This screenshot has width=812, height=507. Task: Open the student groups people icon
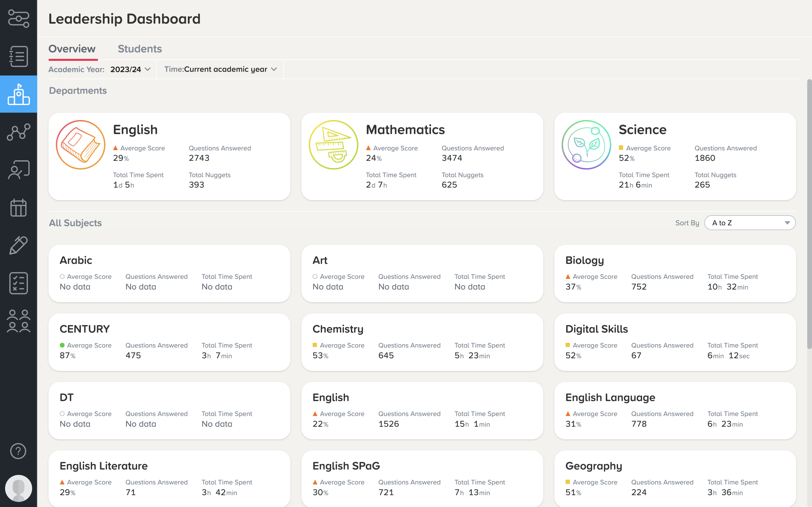tap(18, 321)
